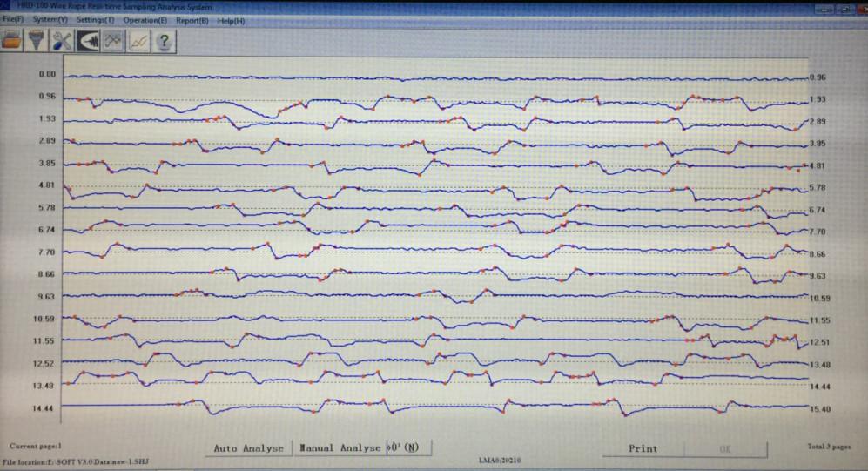Open the File(F) menu
This screenshot has width=868, height=471.
(13, 19)
